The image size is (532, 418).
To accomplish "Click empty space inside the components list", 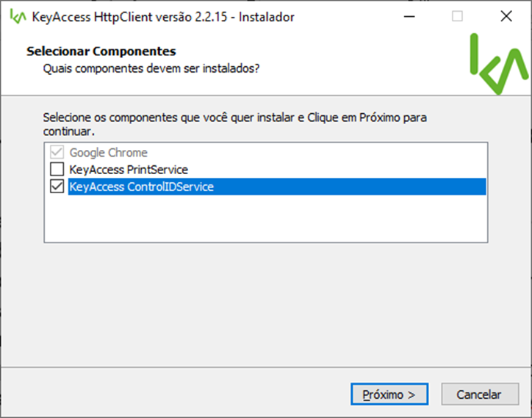I will (x=266, y=218).
